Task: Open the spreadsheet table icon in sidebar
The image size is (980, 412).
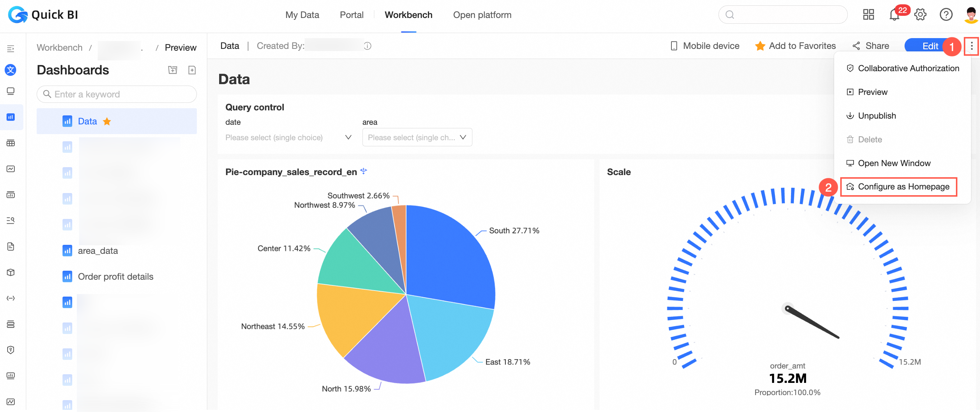Action: 11,143
